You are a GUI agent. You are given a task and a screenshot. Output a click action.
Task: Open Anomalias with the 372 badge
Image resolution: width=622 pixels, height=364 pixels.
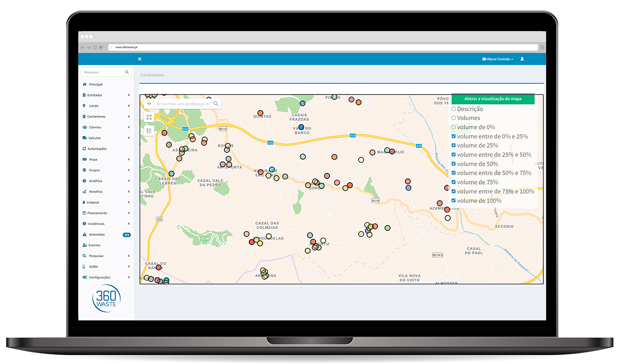click(x=97, y=235)
